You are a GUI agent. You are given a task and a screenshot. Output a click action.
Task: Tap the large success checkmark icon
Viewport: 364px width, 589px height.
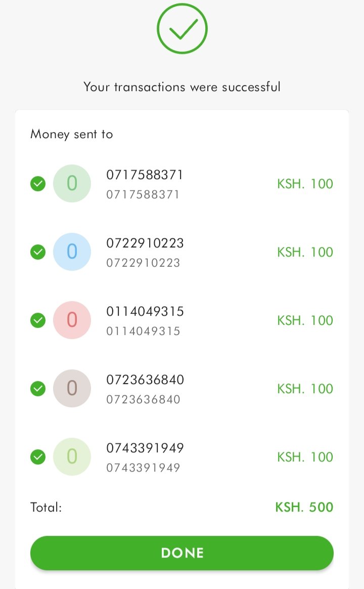[x=182, y=29]
